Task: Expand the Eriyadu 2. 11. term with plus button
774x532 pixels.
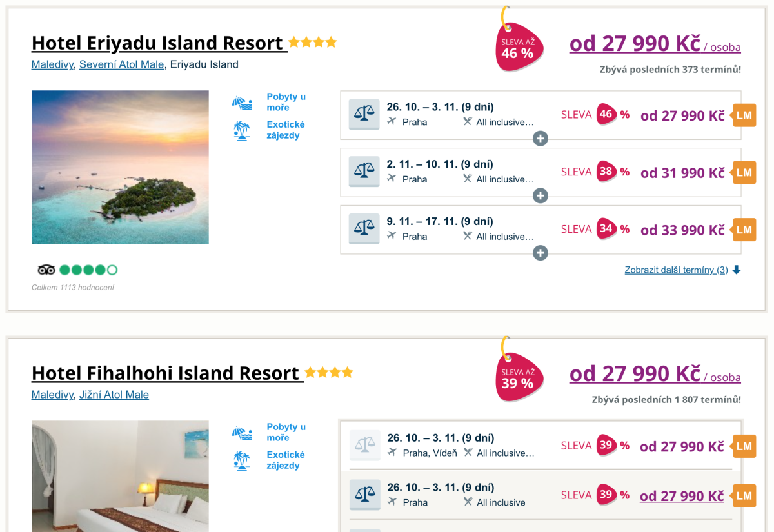Action: coord(541,196)
